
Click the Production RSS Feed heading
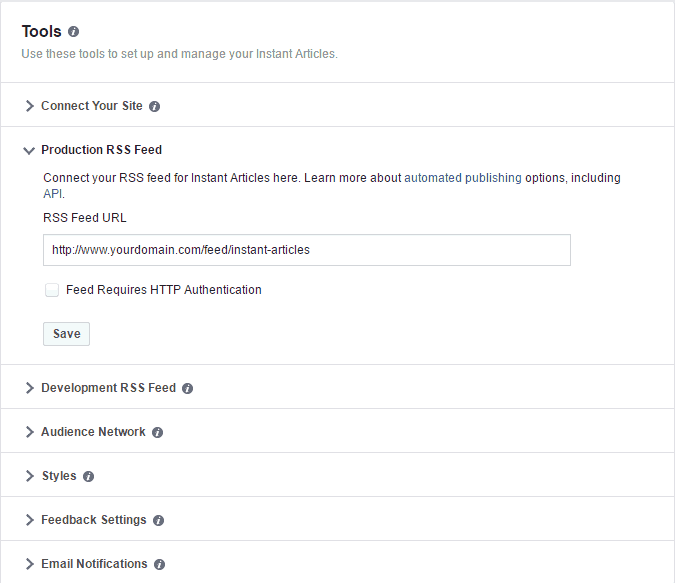tap(102, 150)
